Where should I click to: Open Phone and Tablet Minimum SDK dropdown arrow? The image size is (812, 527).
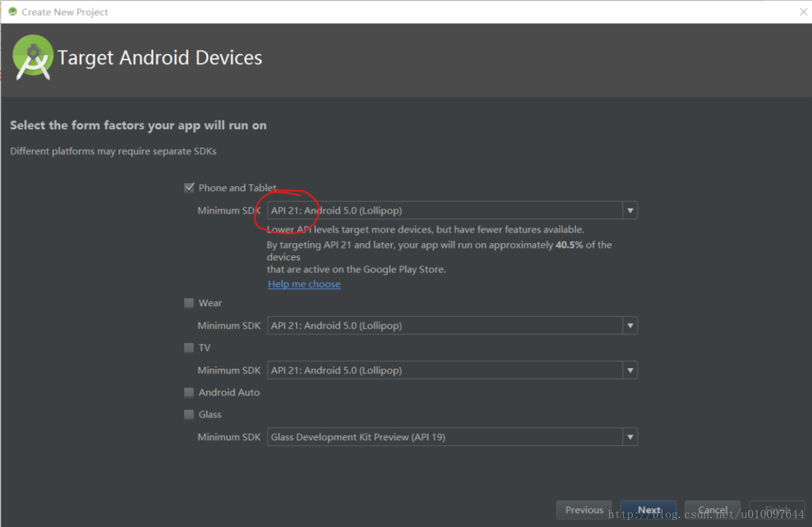(630, 211)
